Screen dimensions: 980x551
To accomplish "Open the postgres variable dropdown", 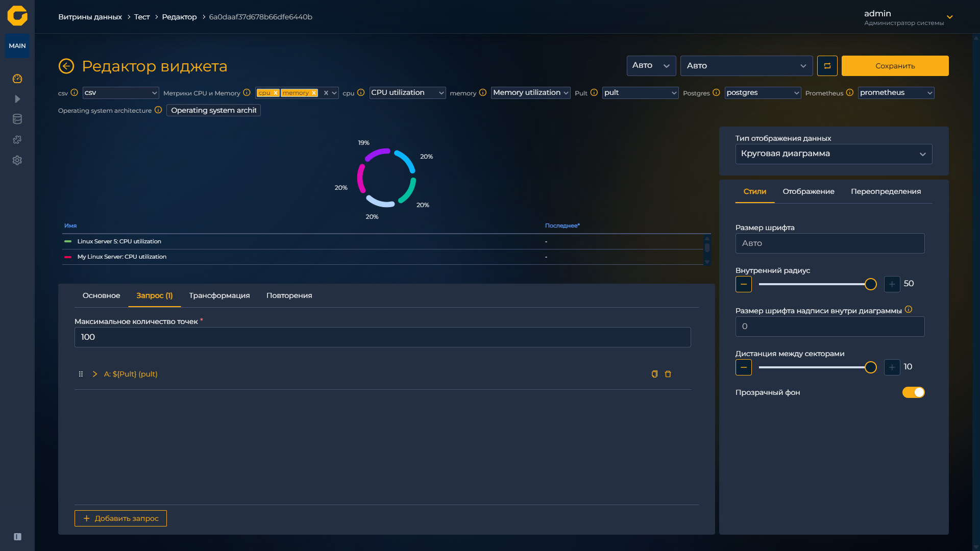I will [x=763, y=92].
